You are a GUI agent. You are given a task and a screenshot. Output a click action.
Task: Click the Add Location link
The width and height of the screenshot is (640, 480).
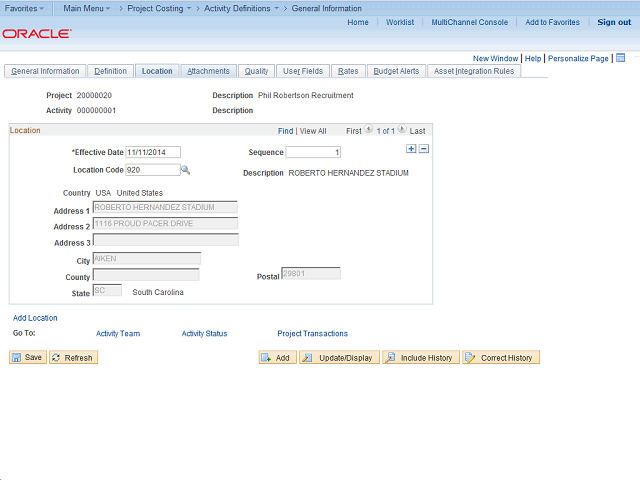35,318
